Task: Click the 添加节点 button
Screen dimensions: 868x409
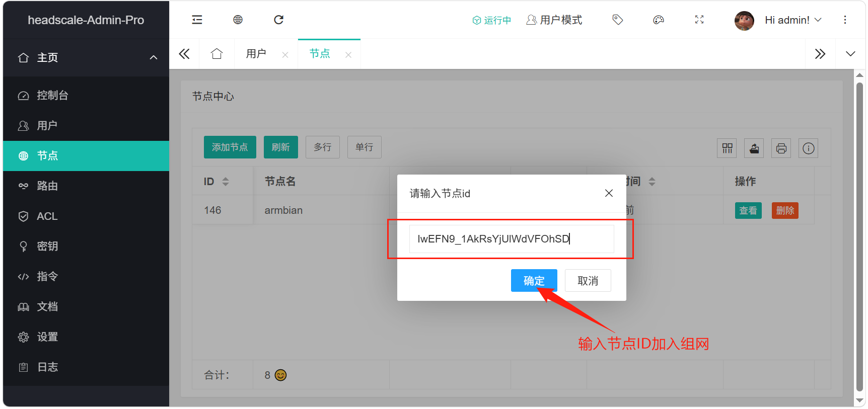Action: tap(230, 147)
